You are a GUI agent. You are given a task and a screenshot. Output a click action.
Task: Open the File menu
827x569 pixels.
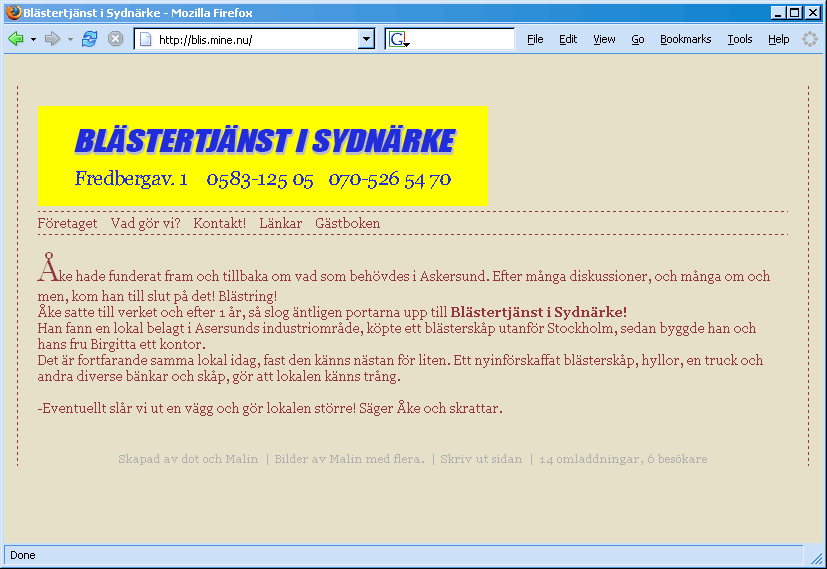pyautogui.click(x=535, y=39)
